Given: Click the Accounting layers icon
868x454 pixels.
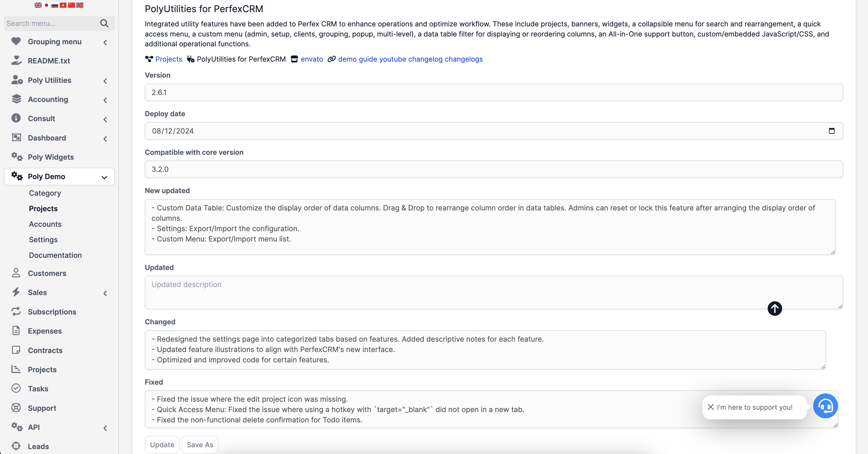Looking at the screenshot, I should [x=16, y=99].
